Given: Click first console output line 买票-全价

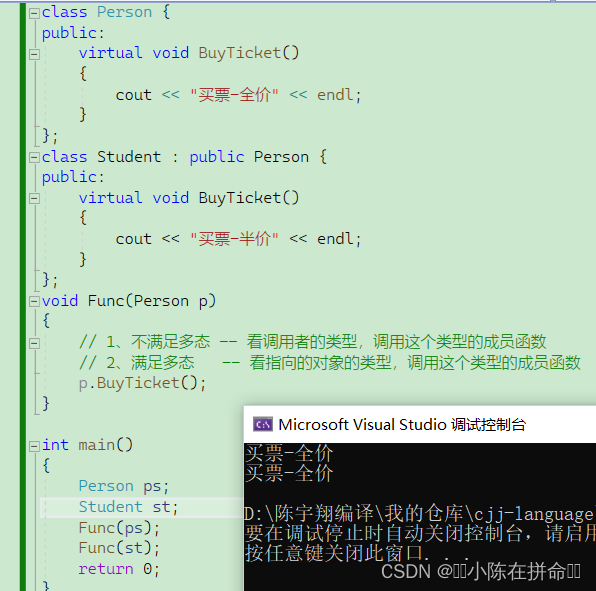Looking at the screenshot, I should 289,453.
